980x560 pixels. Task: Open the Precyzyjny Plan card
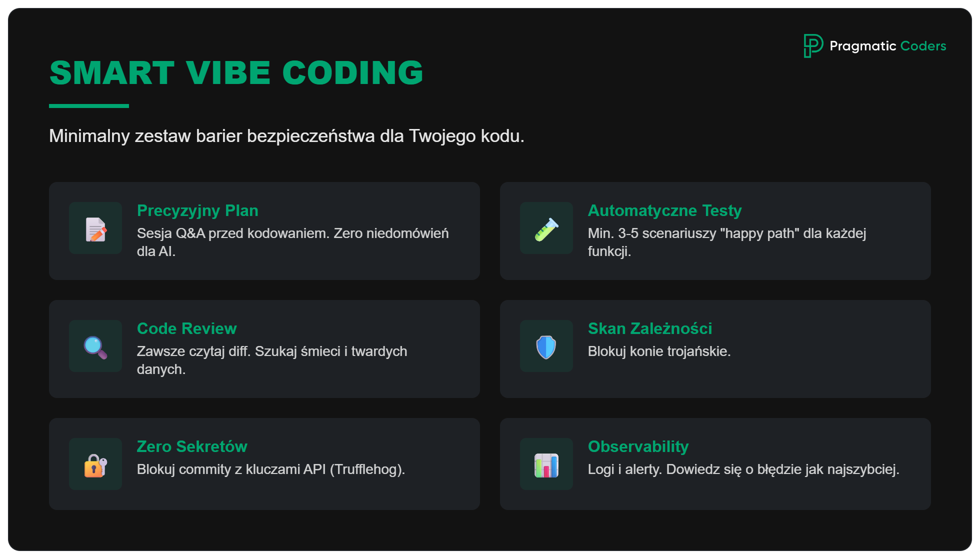pyautogui.click(x=264, y=230)
